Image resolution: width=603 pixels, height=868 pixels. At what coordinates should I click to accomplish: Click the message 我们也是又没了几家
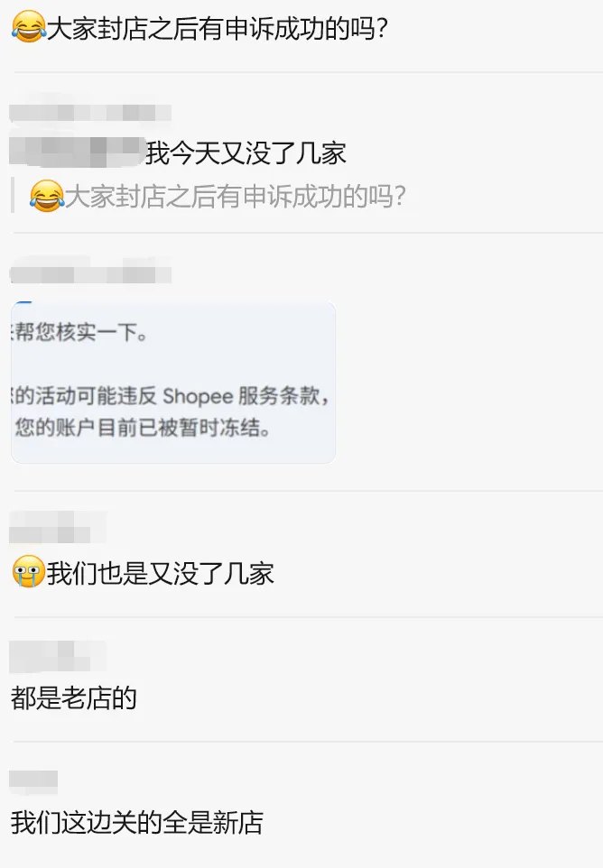coord(143,572)
